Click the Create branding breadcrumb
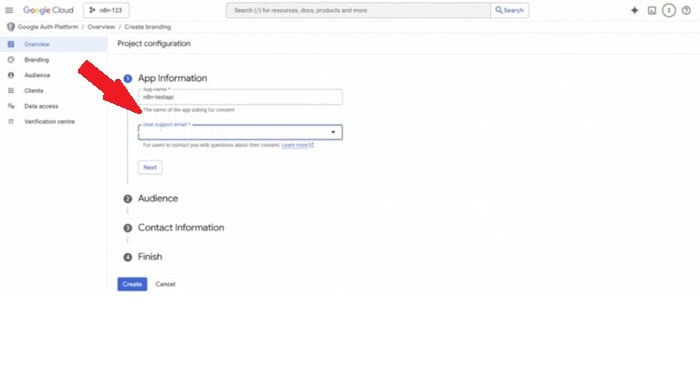Screen dimensions: 700x367 pyautogui.click(x=147, y=27)
